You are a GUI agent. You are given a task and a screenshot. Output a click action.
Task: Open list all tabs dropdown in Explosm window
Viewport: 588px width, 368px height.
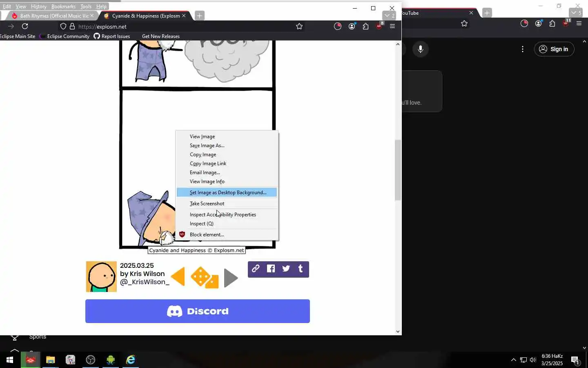pyautogui.click(x=389, y=16)
